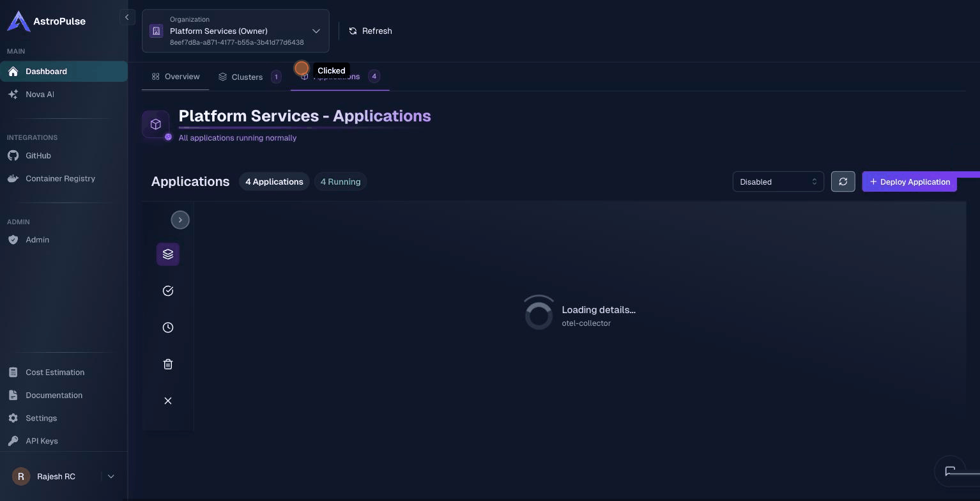
Task: Collapse the left sidebar with chevron button
Action: 126,17
